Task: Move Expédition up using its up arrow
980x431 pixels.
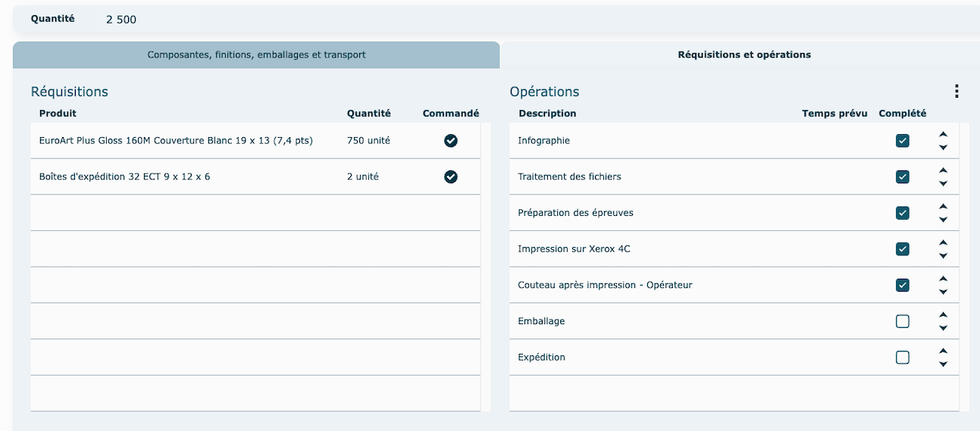Action: [x=943, y=351]
